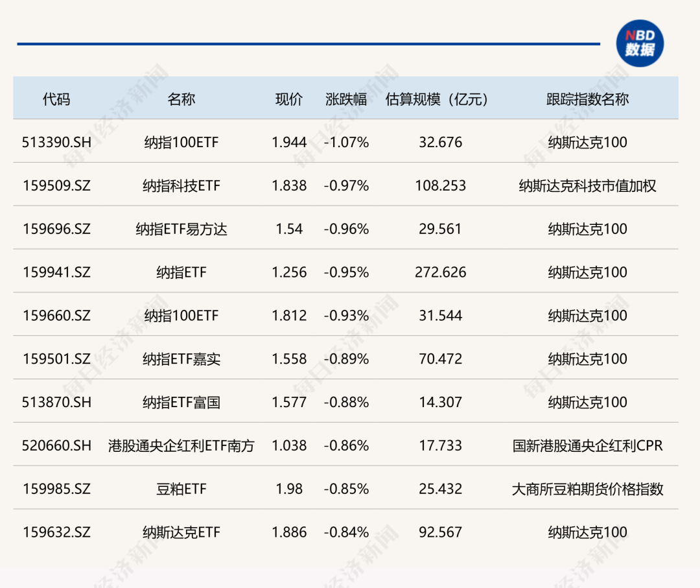700x588 pixels.
Task: Click the change value -0.86%
Action: coord(346,445)
